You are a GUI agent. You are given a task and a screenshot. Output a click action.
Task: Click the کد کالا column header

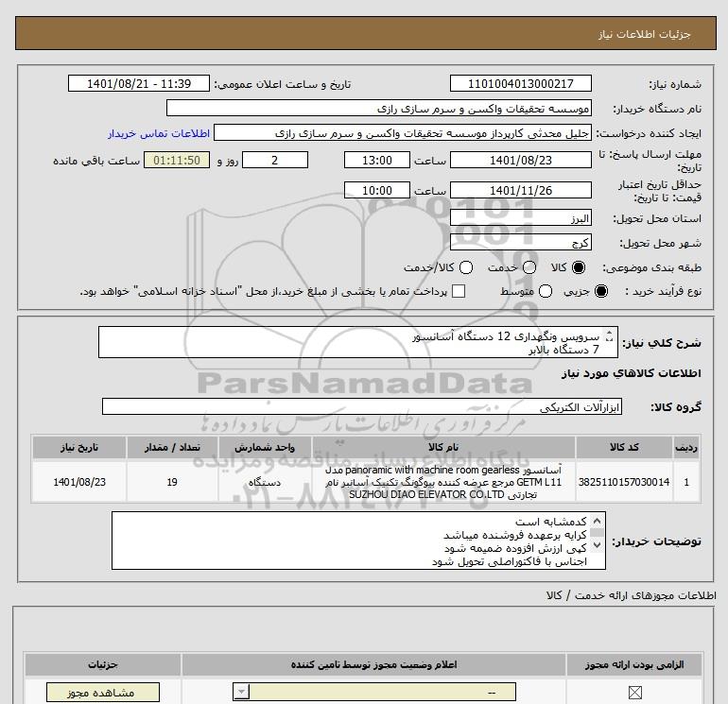pyautogui.click(x=624, y=447)
